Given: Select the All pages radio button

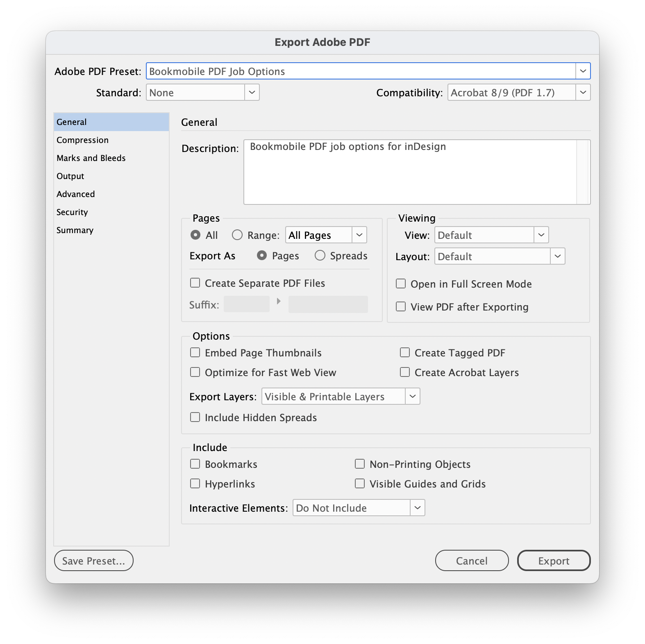Looking at the screenshot, I should pos(195,235).
